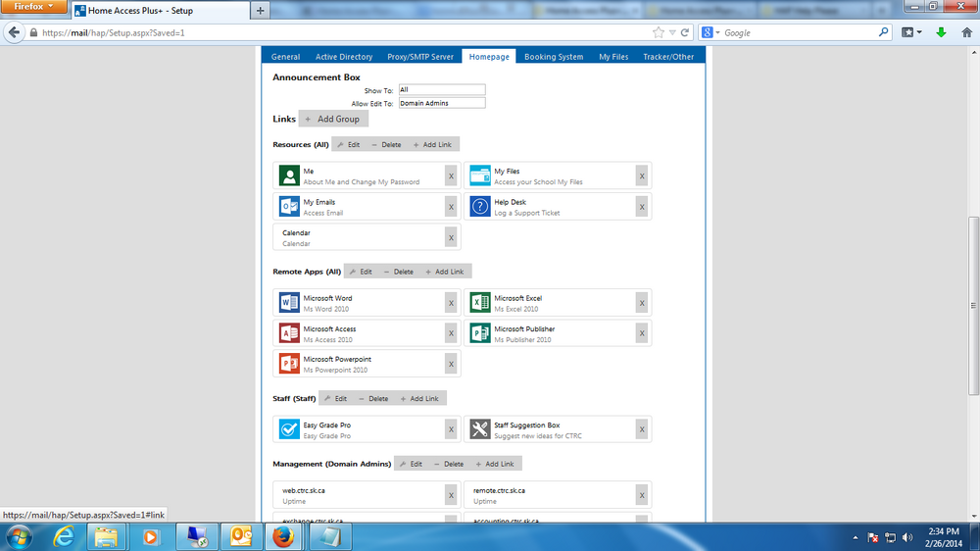Open Outlook from the taskbar
This screenshot has height=551, width=980.
[x=241, y=537]
